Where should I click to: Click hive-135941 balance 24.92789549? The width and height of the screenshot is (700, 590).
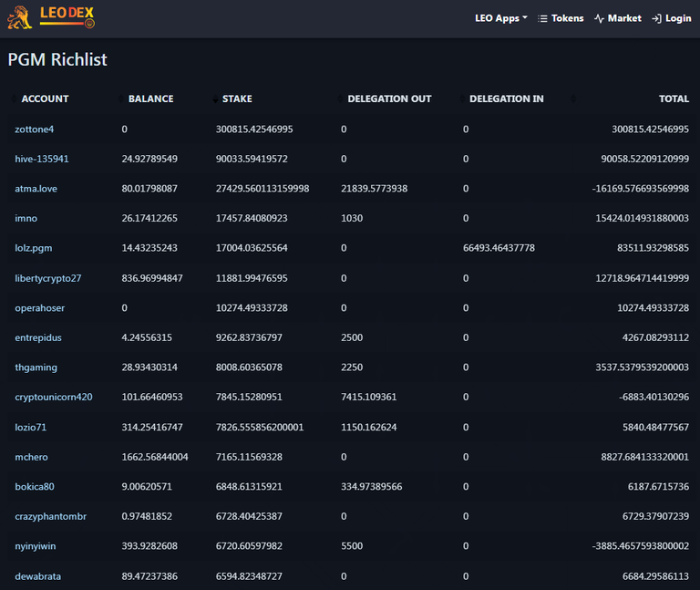tap(149, 159)
